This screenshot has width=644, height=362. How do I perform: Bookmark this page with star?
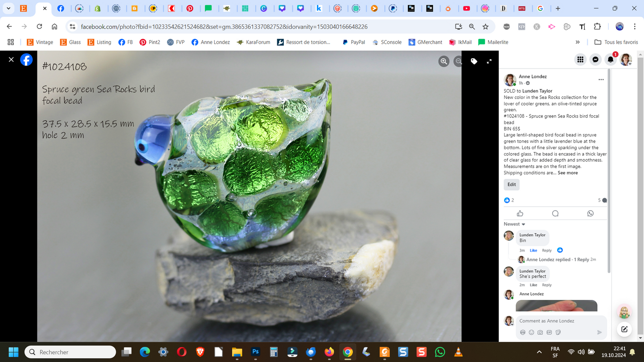[485, 27]
